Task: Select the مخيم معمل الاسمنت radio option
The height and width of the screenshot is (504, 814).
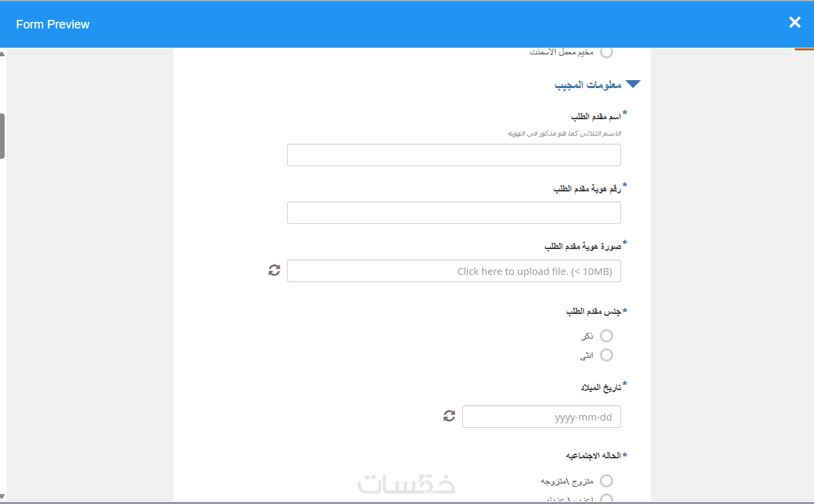Action: point(606,52)
